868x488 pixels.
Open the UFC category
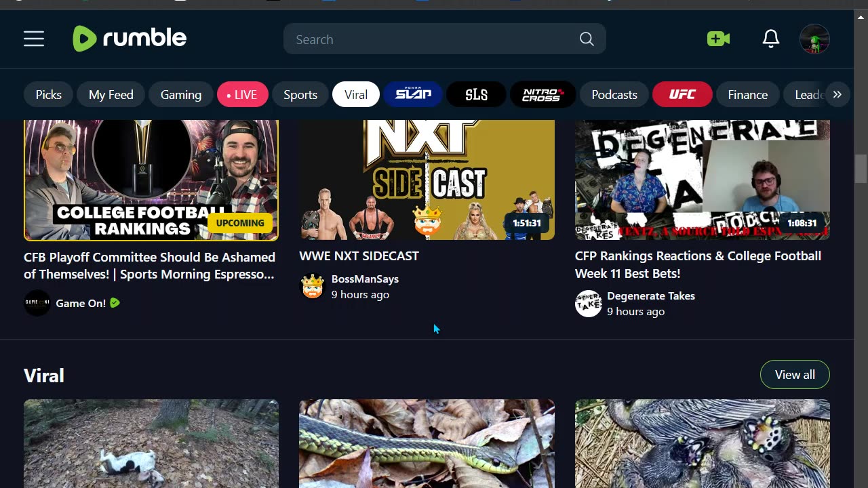click(682, 94)
